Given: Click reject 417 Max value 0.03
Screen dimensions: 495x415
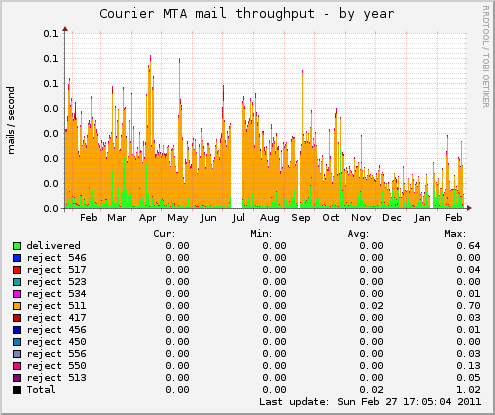Looking at the screenshot, I should [468, 318].
